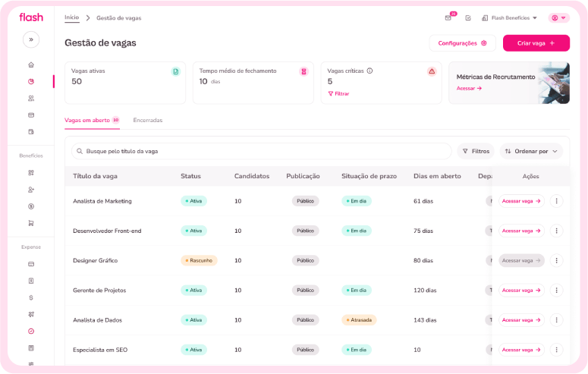The image size is (588, 374).
Task: Open the mail notifications icon in header
Action: point(448,17)
